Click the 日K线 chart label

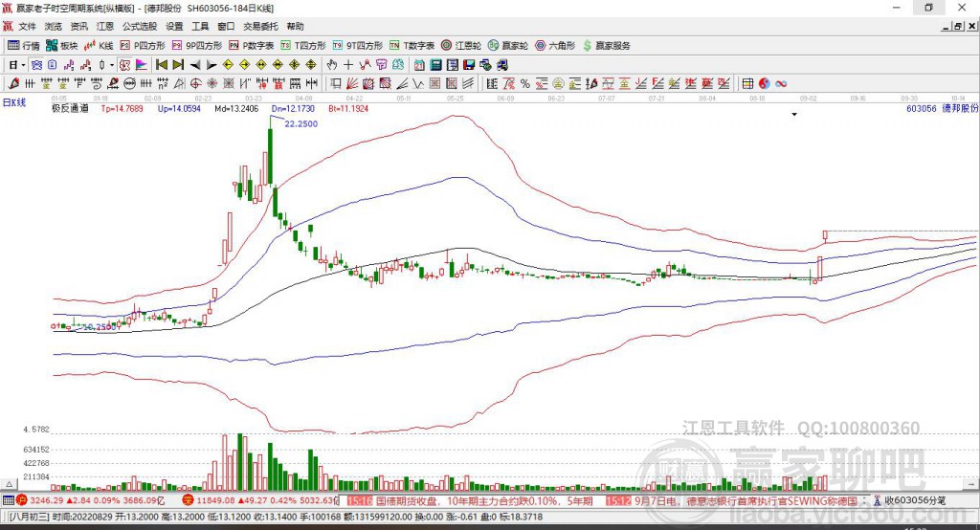14,102
